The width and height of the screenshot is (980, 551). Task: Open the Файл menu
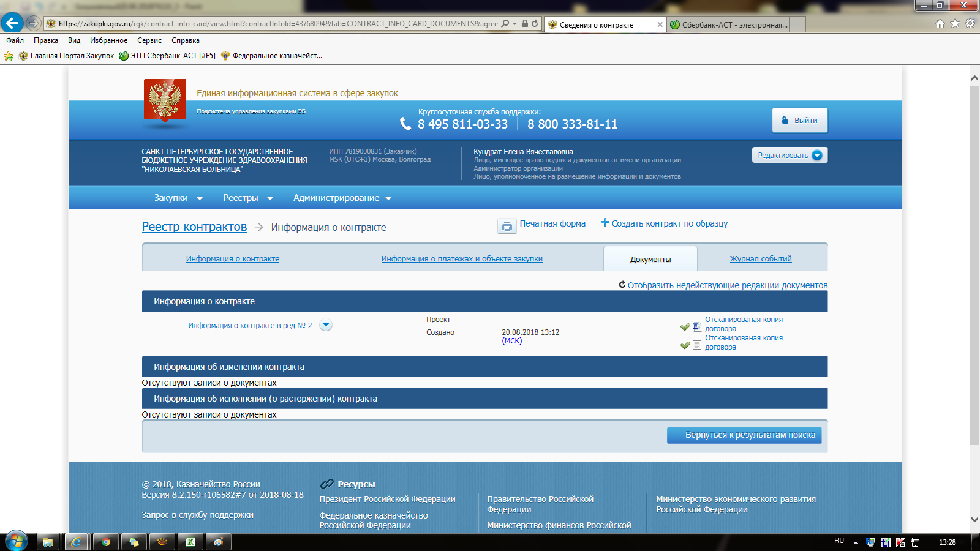15,40
